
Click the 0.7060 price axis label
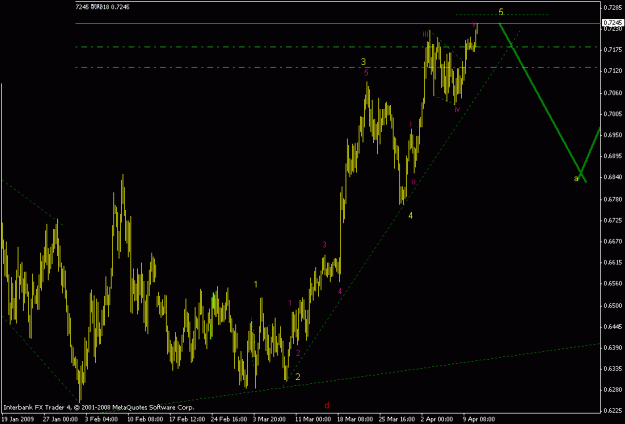pos(613,93)
